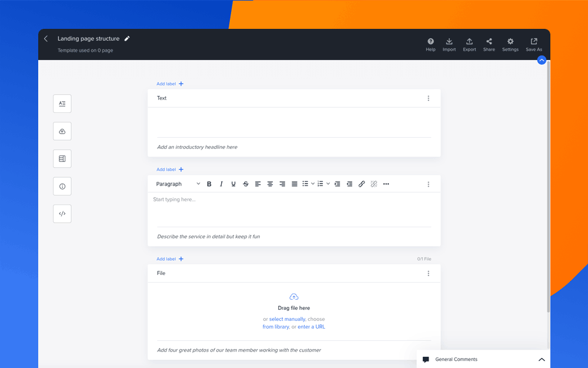This screenshot has width=588, height=368.
Task: Click the General Comments speech bubble icon
Action: [426, 359]
